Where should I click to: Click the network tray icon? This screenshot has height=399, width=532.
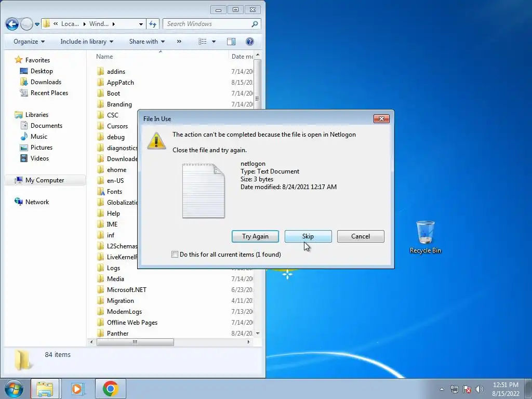point(454,389)
